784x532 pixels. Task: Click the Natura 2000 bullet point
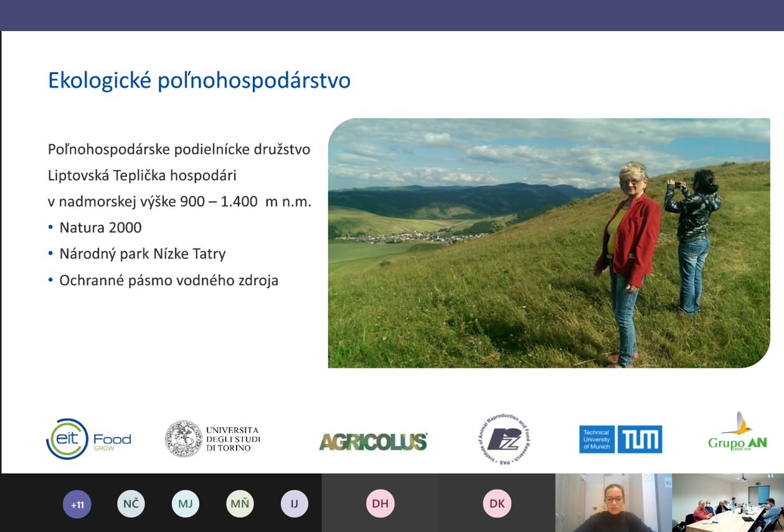(x=100, y=228)
